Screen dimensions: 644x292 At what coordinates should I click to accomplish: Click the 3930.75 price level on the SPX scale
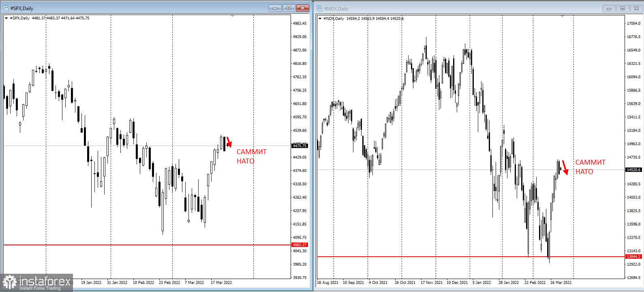(300, 278)
